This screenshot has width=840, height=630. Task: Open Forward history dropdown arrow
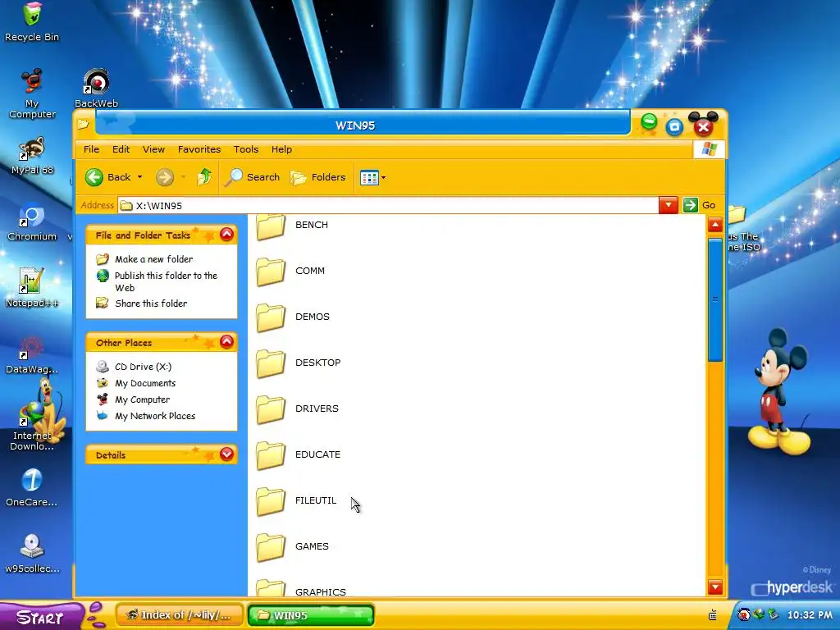coord(183,177)
